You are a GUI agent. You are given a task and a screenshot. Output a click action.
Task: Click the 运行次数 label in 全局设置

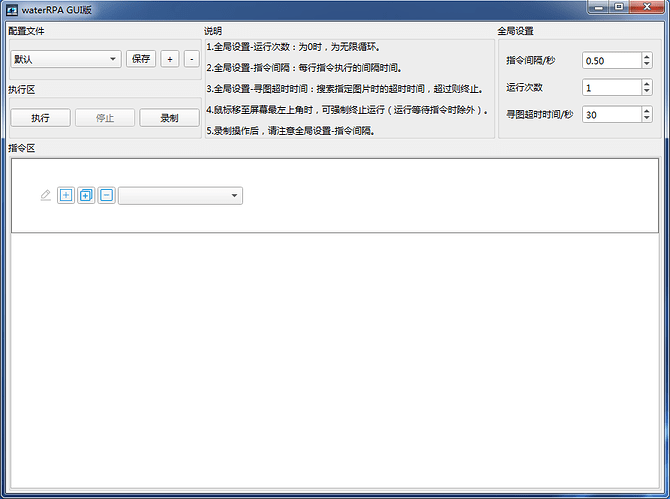[524, 88]
